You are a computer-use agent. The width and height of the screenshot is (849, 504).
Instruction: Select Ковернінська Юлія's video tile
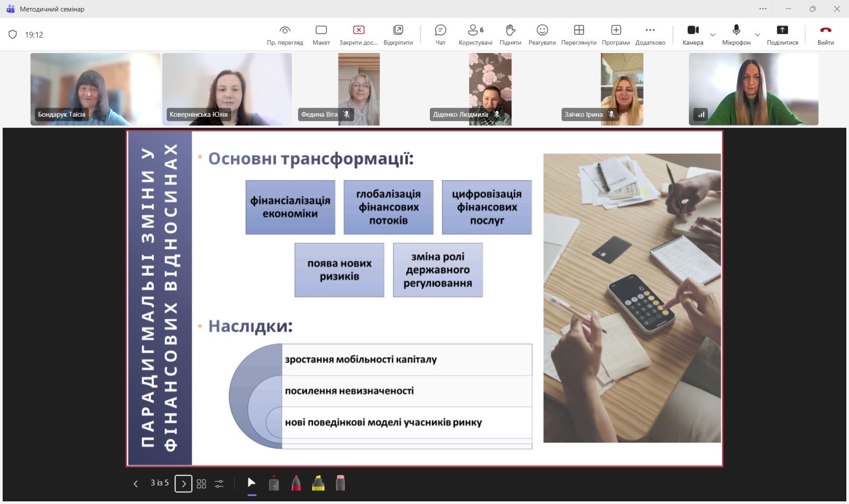coord(227,89)
